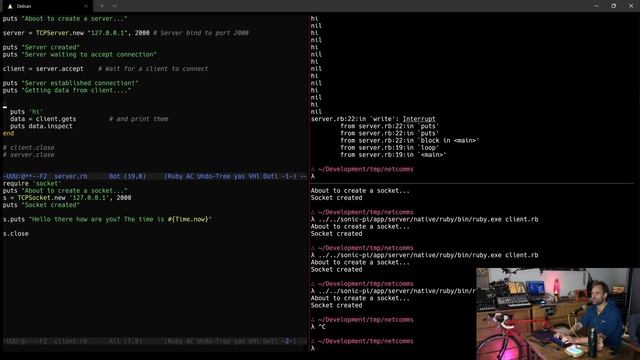The image size is (640, 360).
Task: Click the '# server.close' comment line
Action: click(29, 155)
